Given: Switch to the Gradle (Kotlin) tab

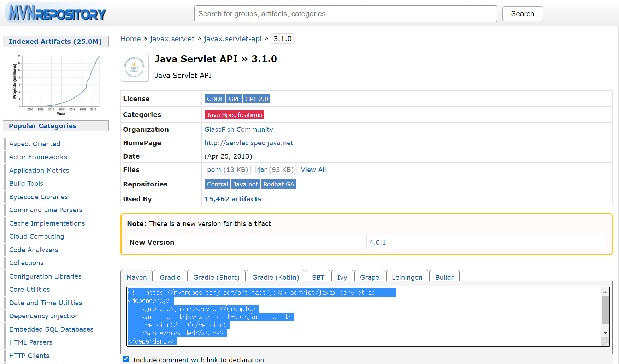Looking at the screenshot, I should [276, 277].
